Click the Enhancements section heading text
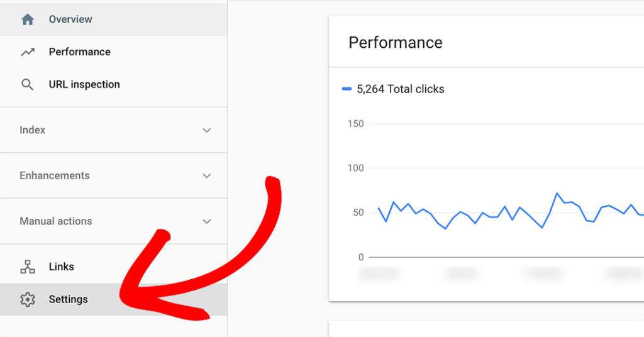The height and width of the screenshot is (337, 644). 55,176
